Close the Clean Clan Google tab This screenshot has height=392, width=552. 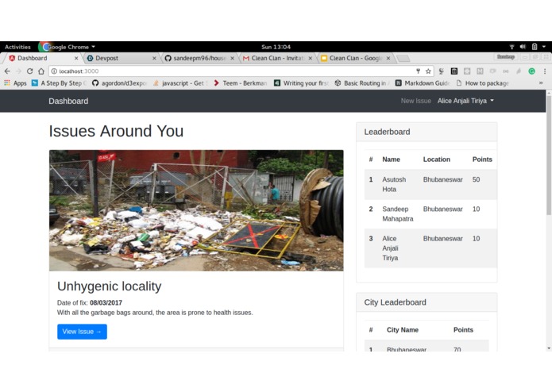tap(388, 59)
